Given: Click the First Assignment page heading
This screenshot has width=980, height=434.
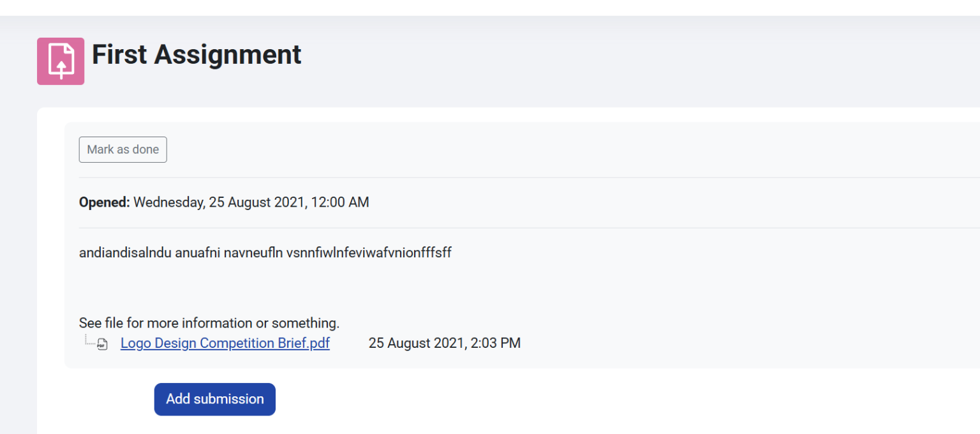Looking at the screenshot, I should click(197, 55).
